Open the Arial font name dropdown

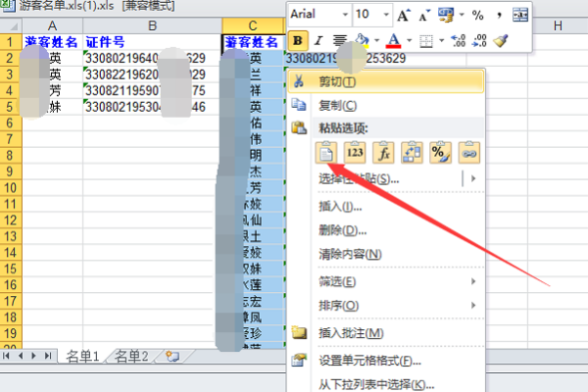345,15
